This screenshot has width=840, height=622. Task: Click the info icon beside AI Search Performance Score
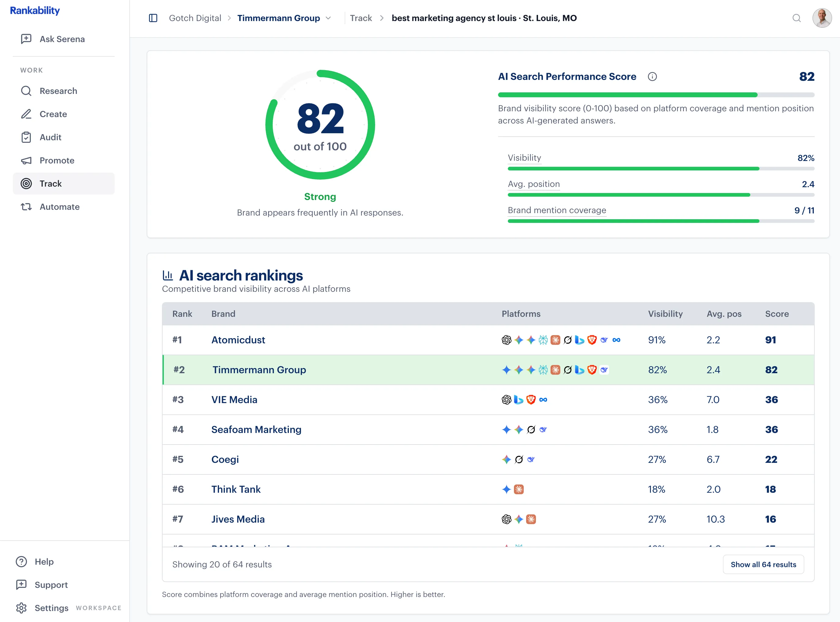pyautogui.click(x=652, y=77)
